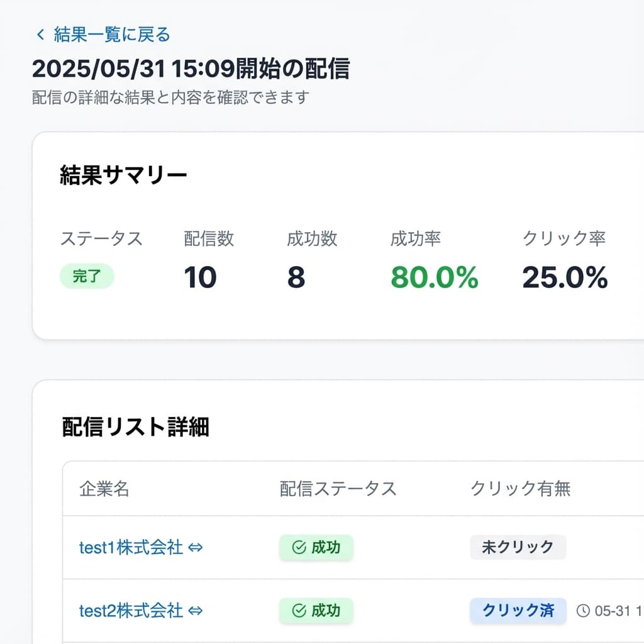Click the link arrow icon after test1株式会社
The image size is (644, 644).
[x=195, y=547]
